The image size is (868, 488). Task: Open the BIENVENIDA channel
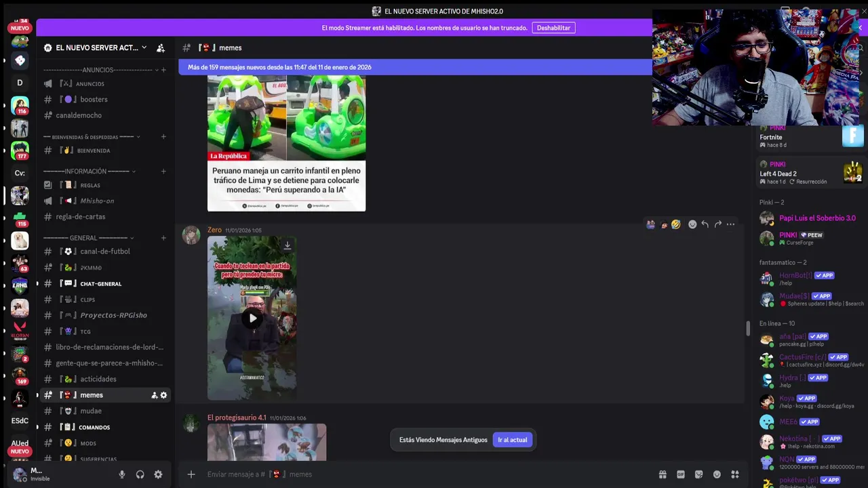tap(104, 150)
